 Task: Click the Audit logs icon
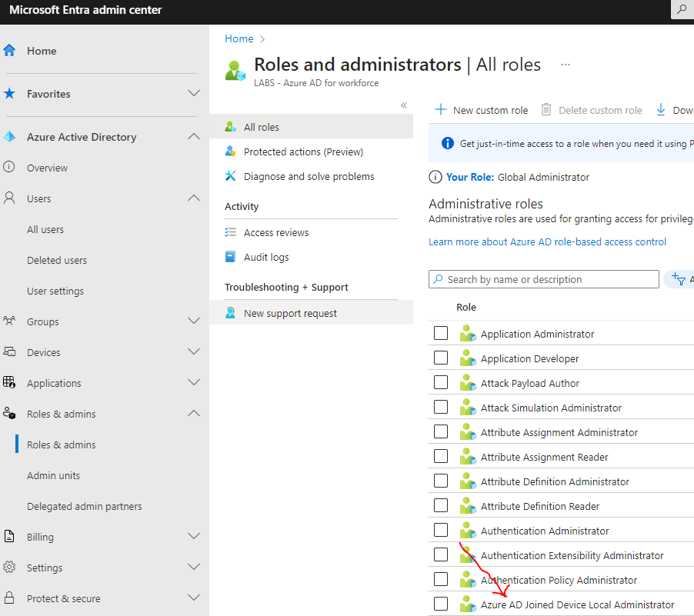230,257
